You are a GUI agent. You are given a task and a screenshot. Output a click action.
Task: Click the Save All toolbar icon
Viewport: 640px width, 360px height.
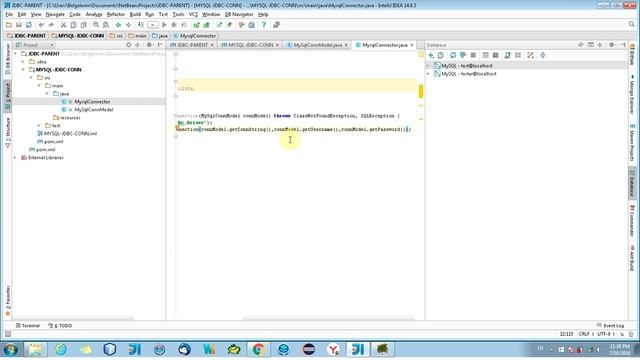pos(19,25)
